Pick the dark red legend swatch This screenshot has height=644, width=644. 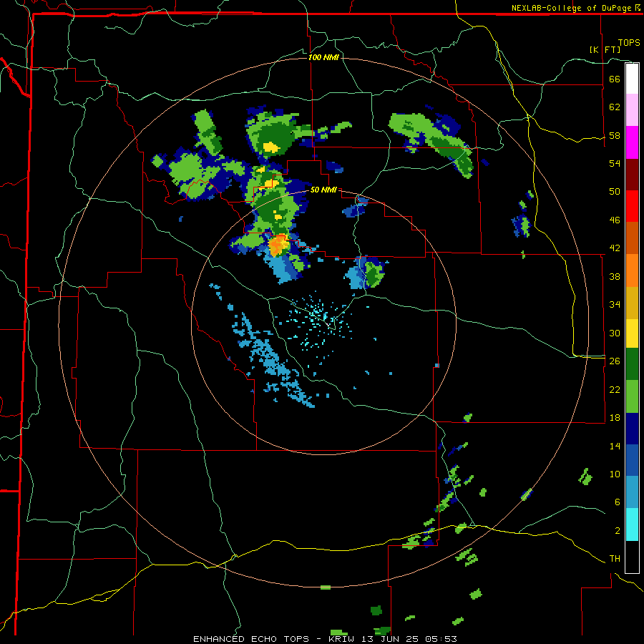pos(632,175)
